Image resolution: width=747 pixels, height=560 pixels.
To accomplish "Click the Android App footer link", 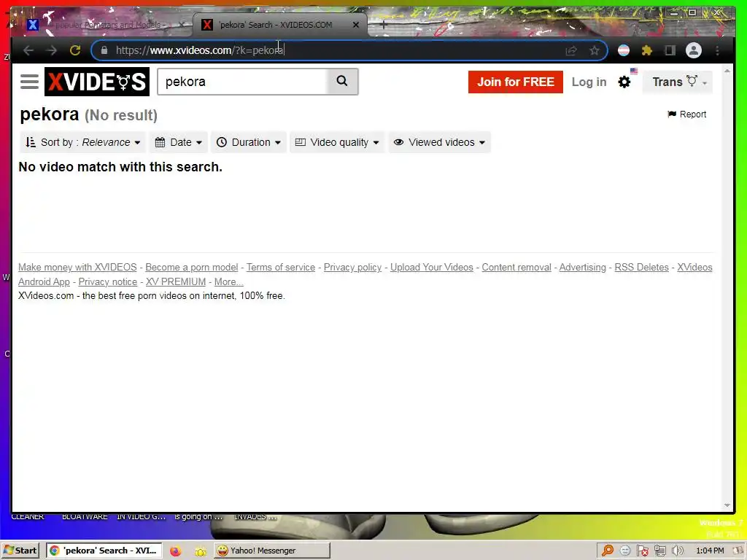I will tap(44, 282).
